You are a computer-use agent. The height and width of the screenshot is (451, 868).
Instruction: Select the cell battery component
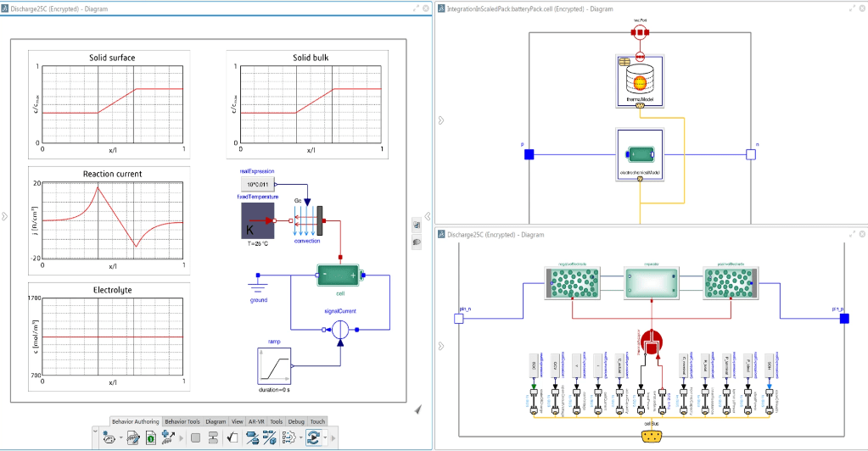tap(339, 276)
